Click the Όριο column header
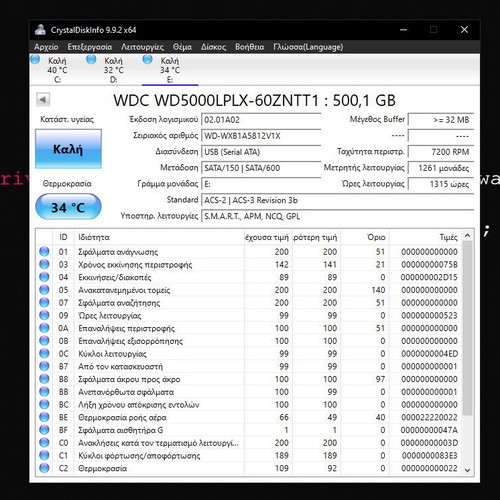The image size is (500, 500). [x=365, y=237]
